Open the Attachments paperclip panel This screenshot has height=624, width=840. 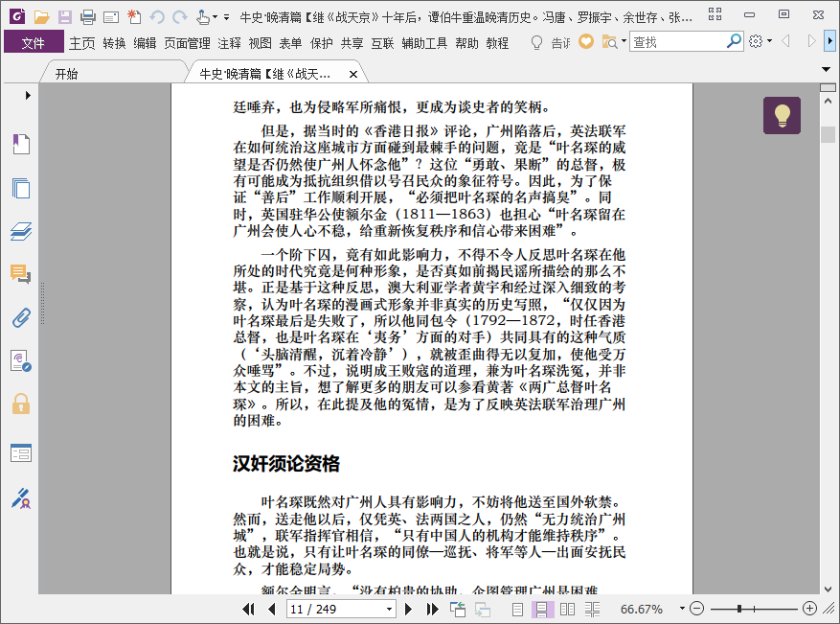coord(21,318)
